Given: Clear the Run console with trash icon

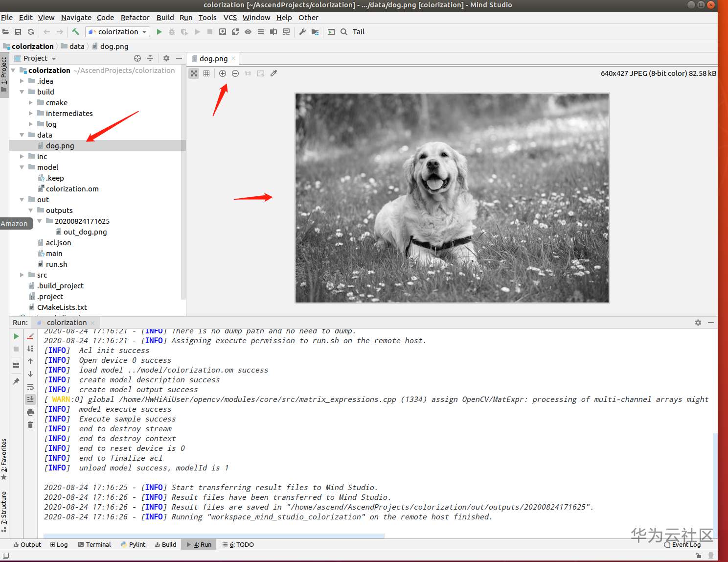Looking at the screenshot, I should click(30, 425).
